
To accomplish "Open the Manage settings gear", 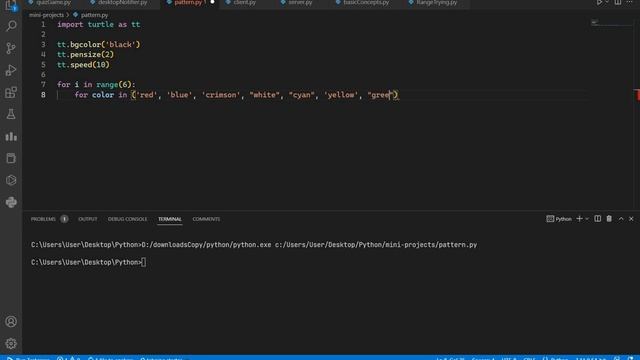I will click(11, 344).
